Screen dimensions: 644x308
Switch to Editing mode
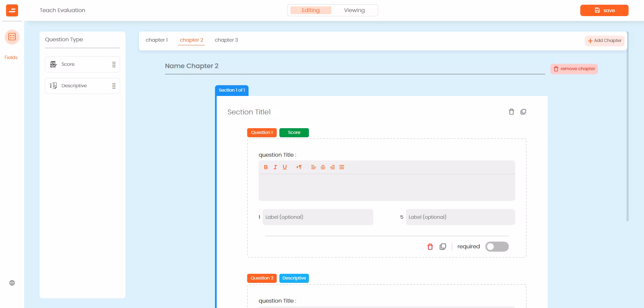pos(311,10)
